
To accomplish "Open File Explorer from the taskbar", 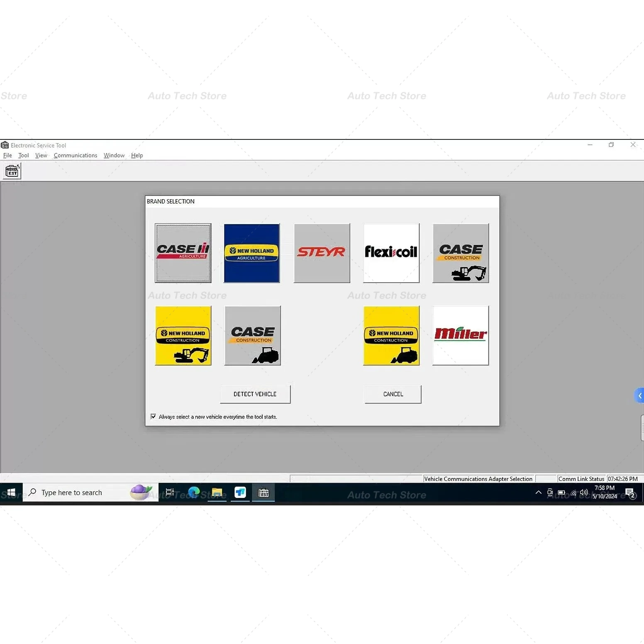I will click(217, 493).
